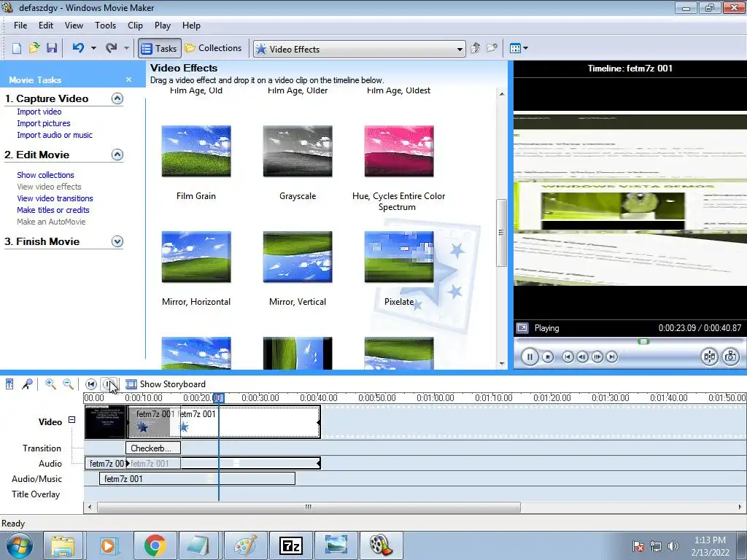Click the Play Timeline button
This screenshot has width=747, height=560.
click(109, 384)
